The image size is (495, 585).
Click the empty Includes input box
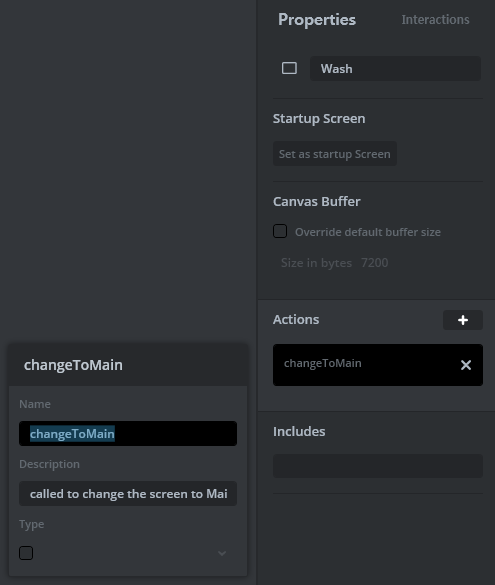(377, 466)
